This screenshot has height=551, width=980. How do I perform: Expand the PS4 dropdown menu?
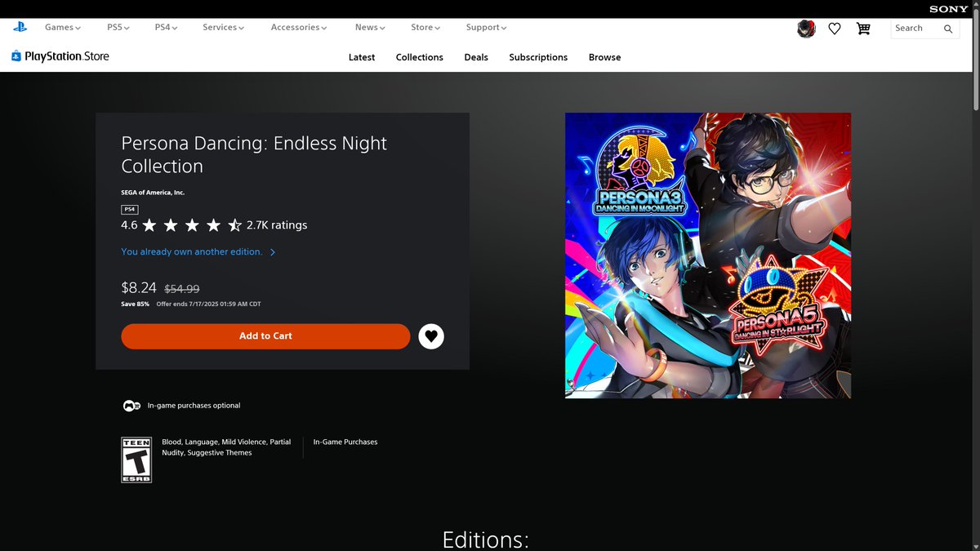(166, 27)
